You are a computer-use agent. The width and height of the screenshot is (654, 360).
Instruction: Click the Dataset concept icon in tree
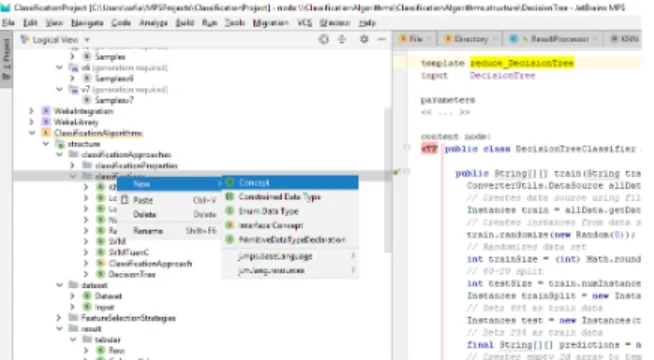click(87, 296)
